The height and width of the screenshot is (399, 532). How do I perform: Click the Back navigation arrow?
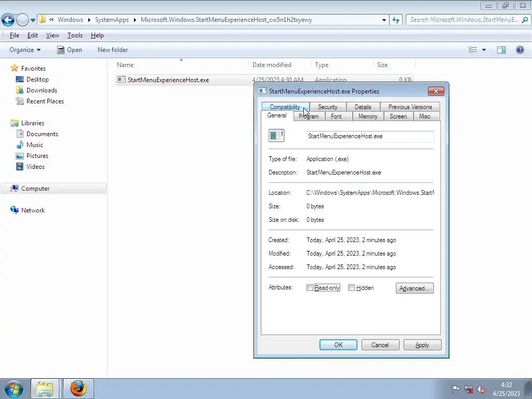(8, 20)
